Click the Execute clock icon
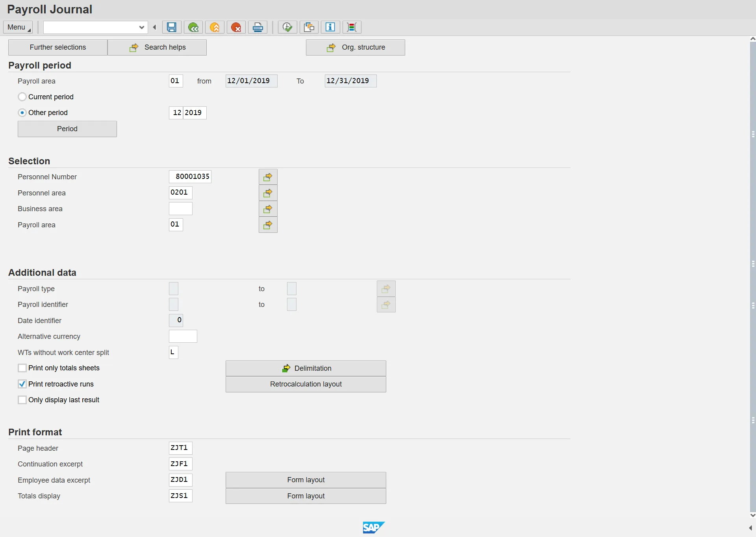The height and width of the screenshot is (537, 756). coord(287,27)
